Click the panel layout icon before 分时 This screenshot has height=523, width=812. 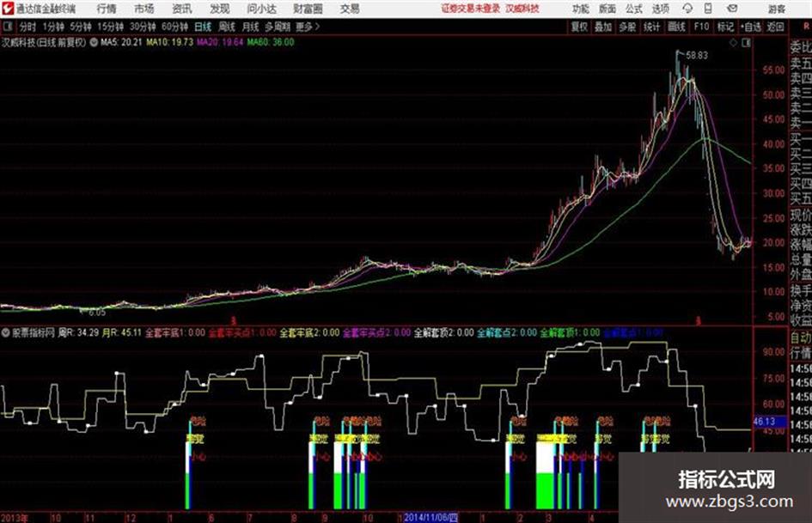[7, 26]
